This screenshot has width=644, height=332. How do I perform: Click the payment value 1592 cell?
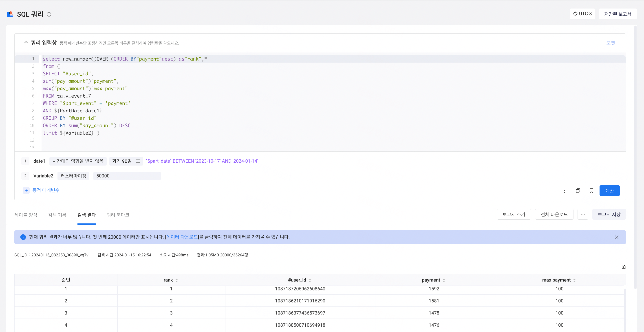click(x=434, y=289)
